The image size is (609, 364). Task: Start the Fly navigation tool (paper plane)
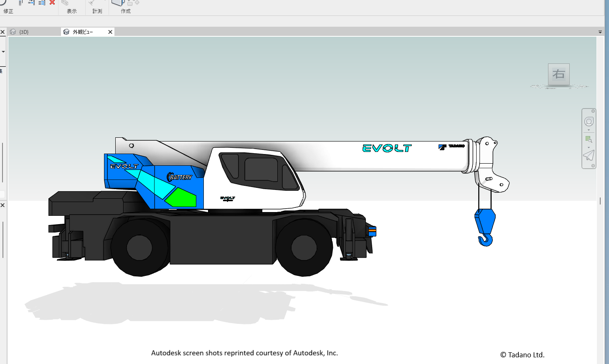point(589,155)
